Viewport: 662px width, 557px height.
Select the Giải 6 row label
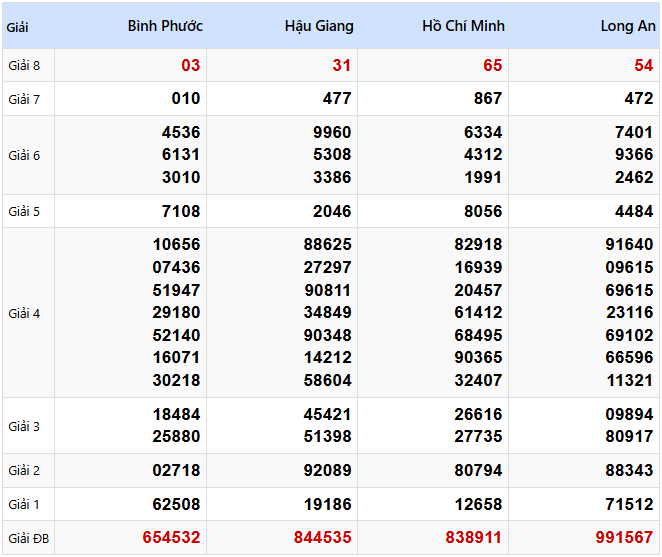coord(24,155)
